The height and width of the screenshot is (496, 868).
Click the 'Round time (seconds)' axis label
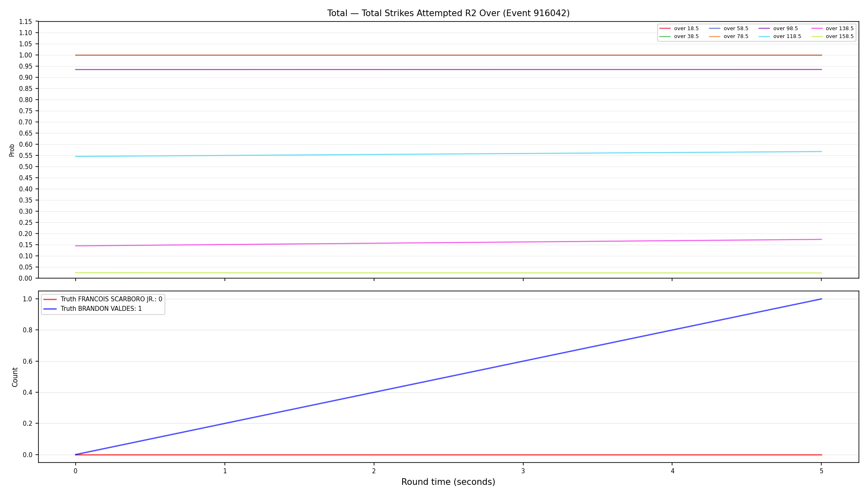click(x=448, y=482)
